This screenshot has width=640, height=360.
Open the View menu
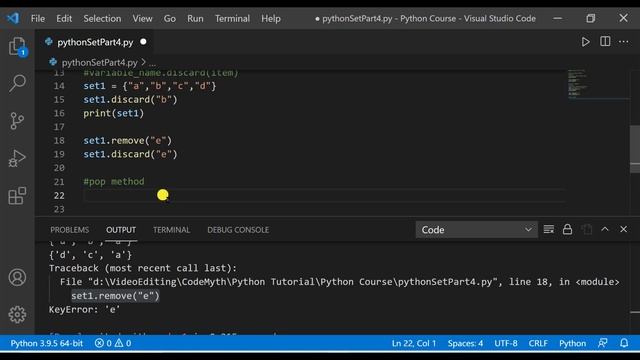pyautogui.click(x=142, y=18)
